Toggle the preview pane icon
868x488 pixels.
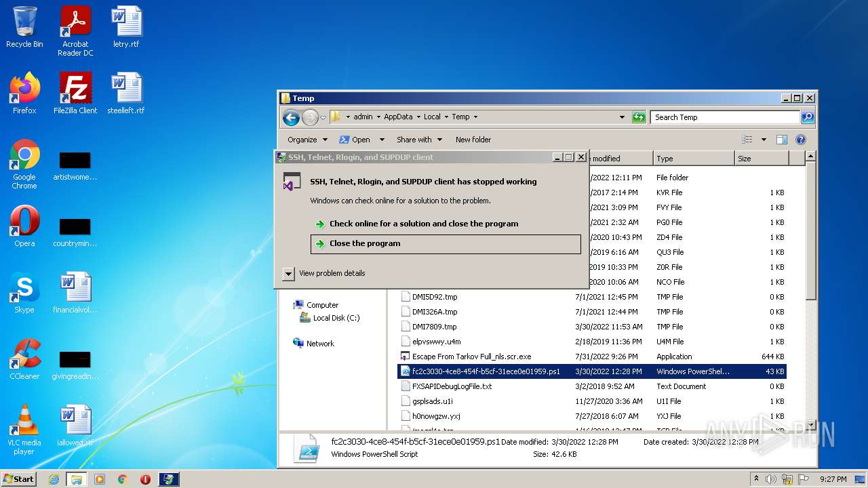click(781, 140)
